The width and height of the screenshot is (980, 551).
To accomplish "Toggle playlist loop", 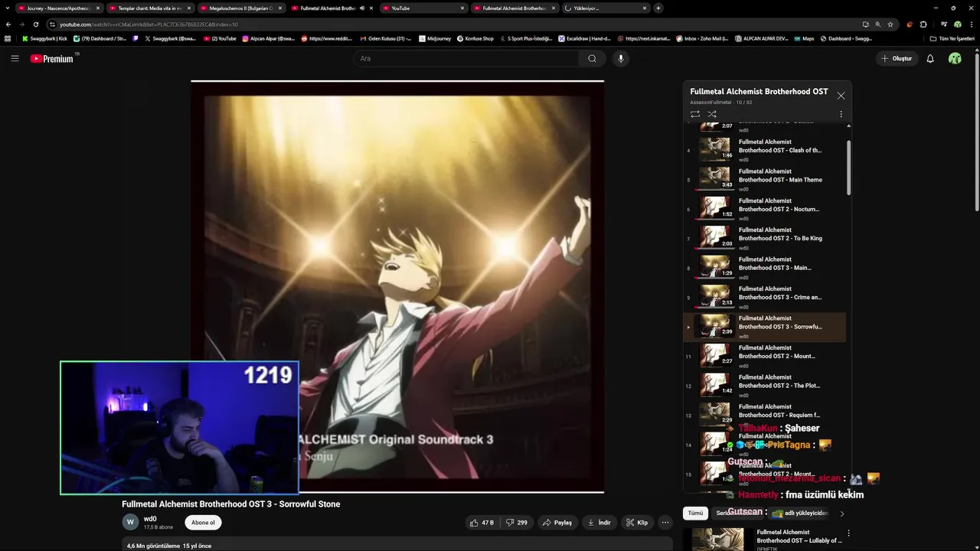I will pos(695,114).
